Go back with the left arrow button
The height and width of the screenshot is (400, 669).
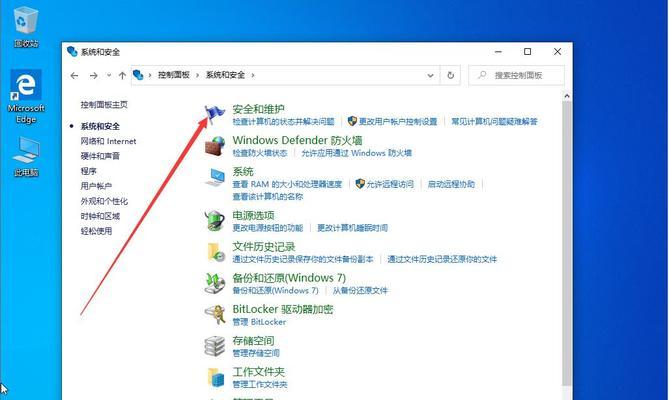click(x=74, y=75)
